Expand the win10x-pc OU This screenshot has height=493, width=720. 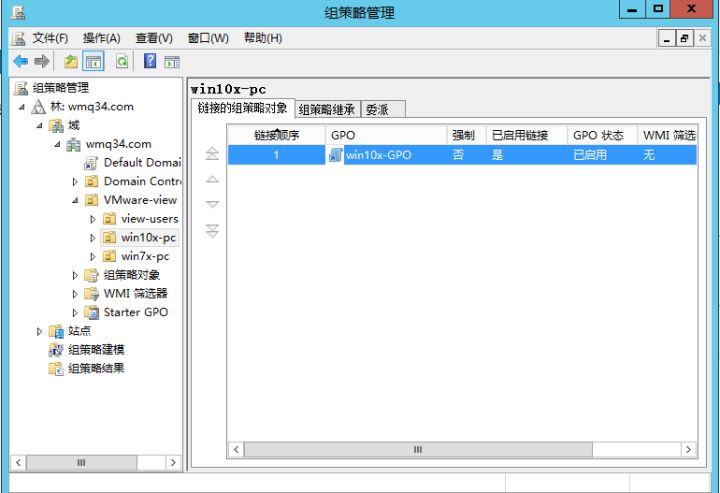(93, 238)
